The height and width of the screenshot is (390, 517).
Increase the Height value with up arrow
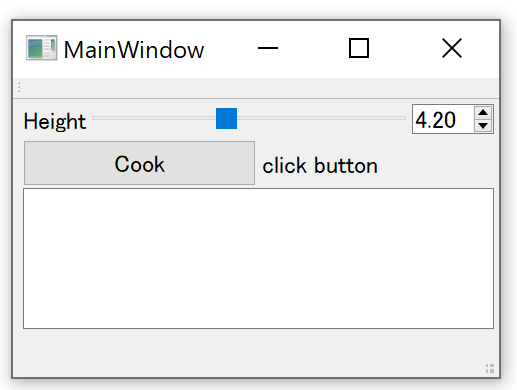483,113
